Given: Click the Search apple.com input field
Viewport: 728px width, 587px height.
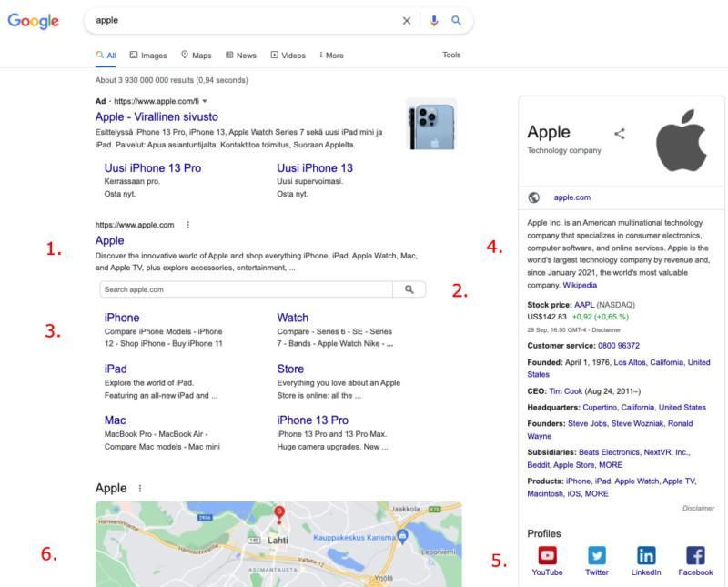Looking at the screenshot, I should coord(246,289).
